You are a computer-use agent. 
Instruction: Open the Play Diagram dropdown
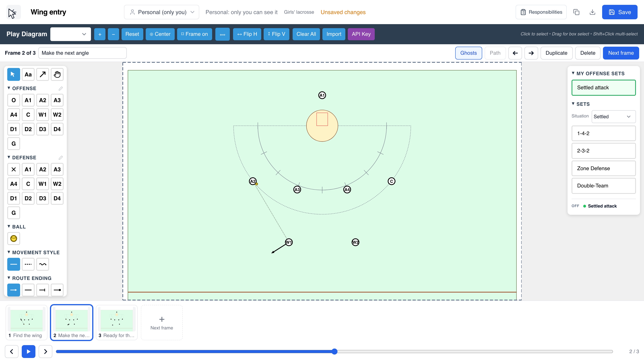pyautogui.click(x=70, y=34)
